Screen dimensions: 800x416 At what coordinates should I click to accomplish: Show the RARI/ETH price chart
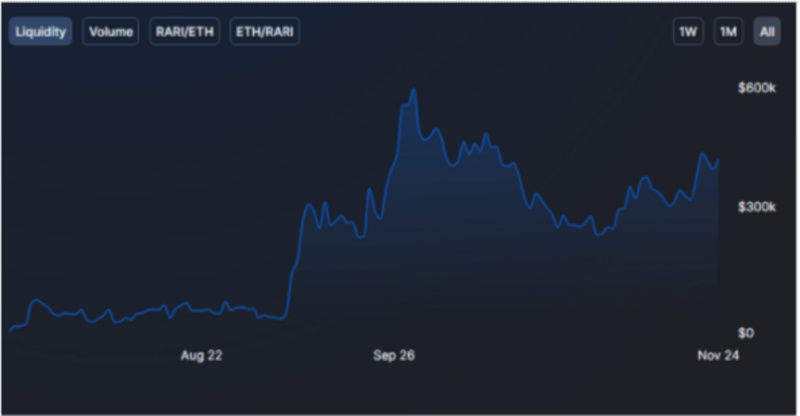[185, 32]
